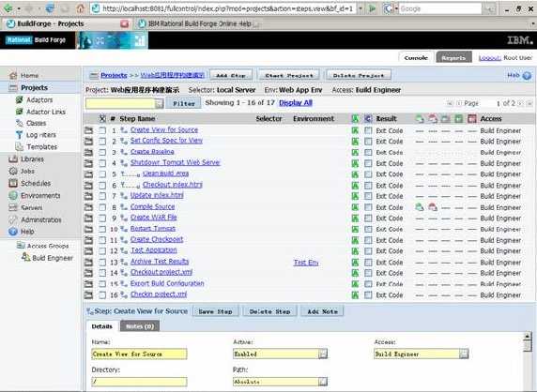Switch to the Notes (0) tab

[x=140, y=326]
